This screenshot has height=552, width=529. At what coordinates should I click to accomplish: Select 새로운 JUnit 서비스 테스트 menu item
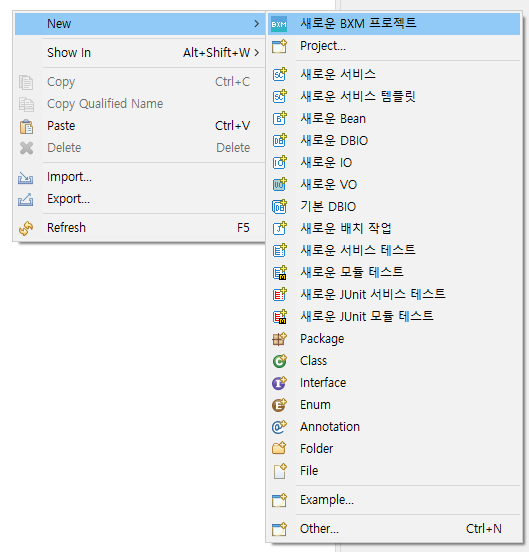394,294
